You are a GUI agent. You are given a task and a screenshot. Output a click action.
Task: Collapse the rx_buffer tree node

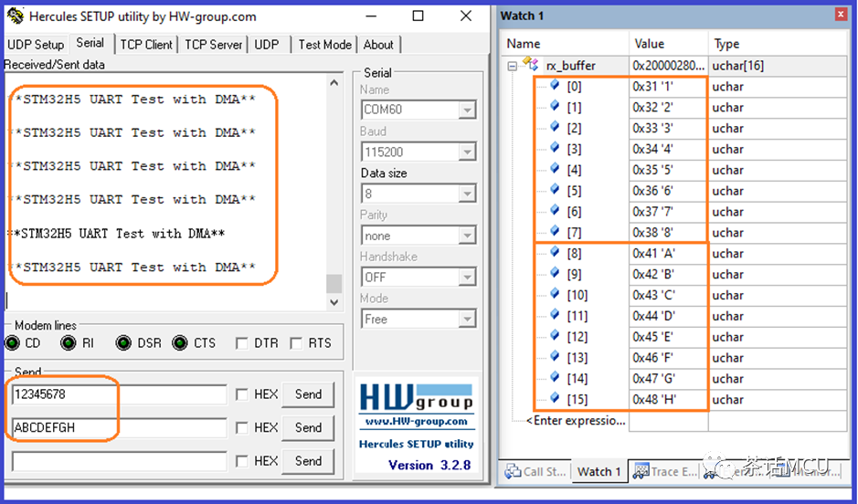click(512, 66)
